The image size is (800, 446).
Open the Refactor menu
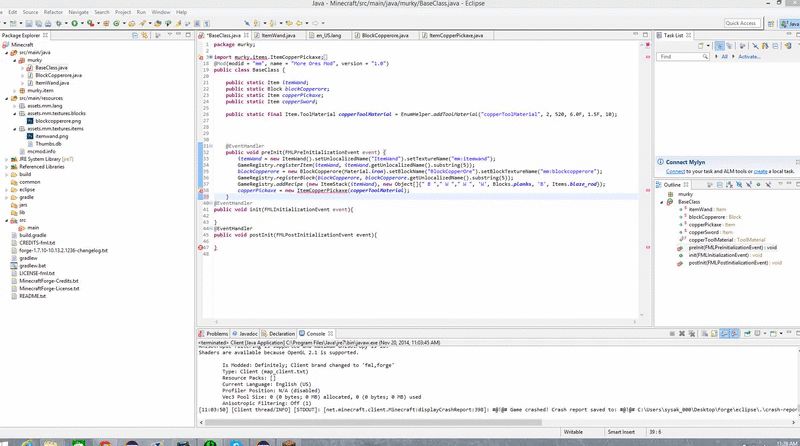coord(53,12)
